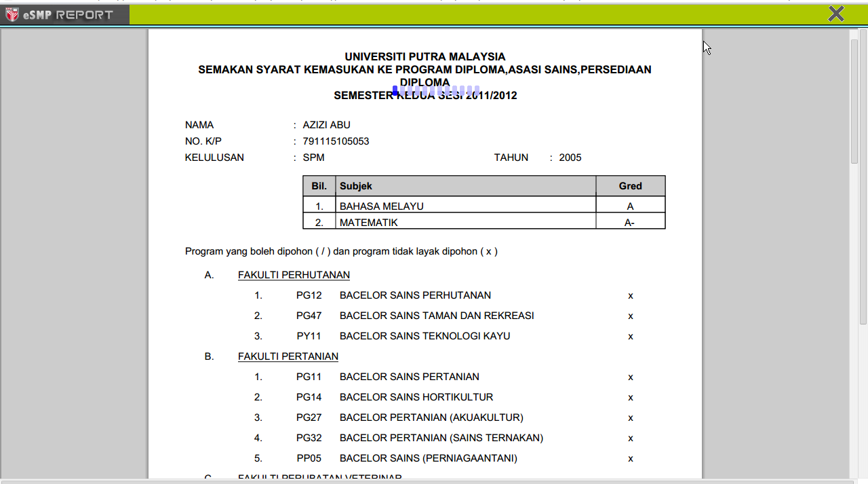Image resolution: width=868 pixels, height=484 pixels.
Task: Select the SEMAKAN SYARAT KEMASUKAN heading line
Action: point(425,70)
